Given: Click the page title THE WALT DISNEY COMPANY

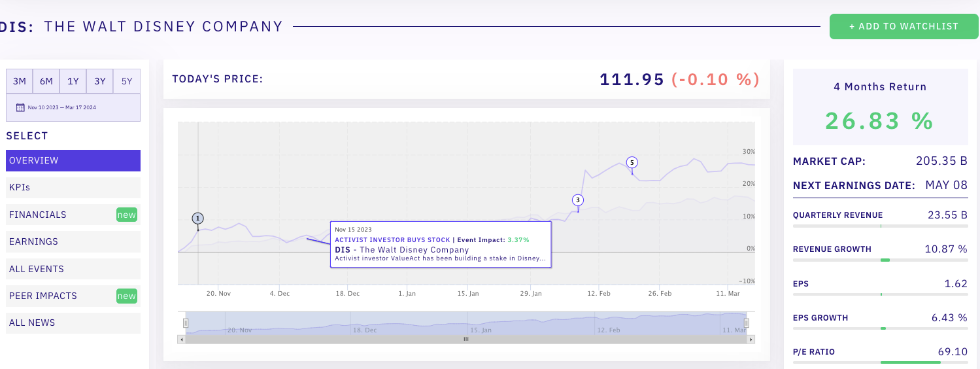Looking at the screenshot, I should pos(163,27).
